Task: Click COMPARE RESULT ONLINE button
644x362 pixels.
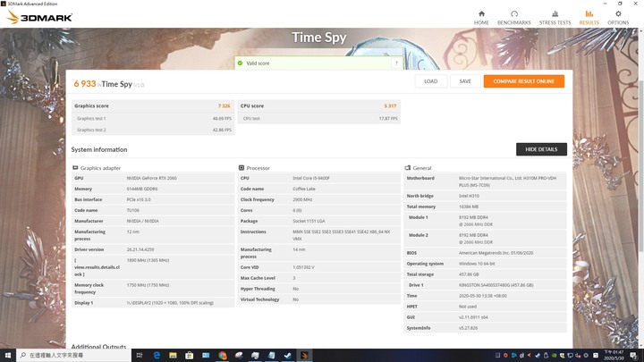Action: (523, 81)
